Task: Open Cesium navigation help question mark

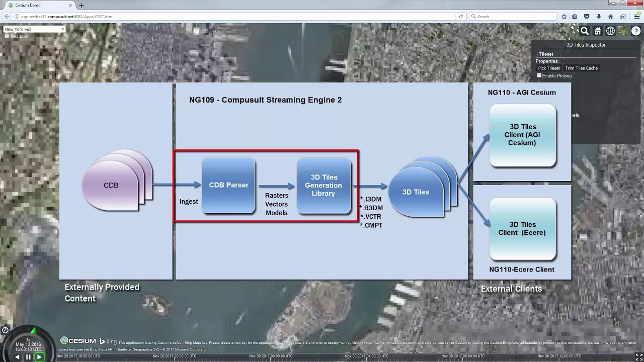Action: pyautogui.click(x=636, y=31)
